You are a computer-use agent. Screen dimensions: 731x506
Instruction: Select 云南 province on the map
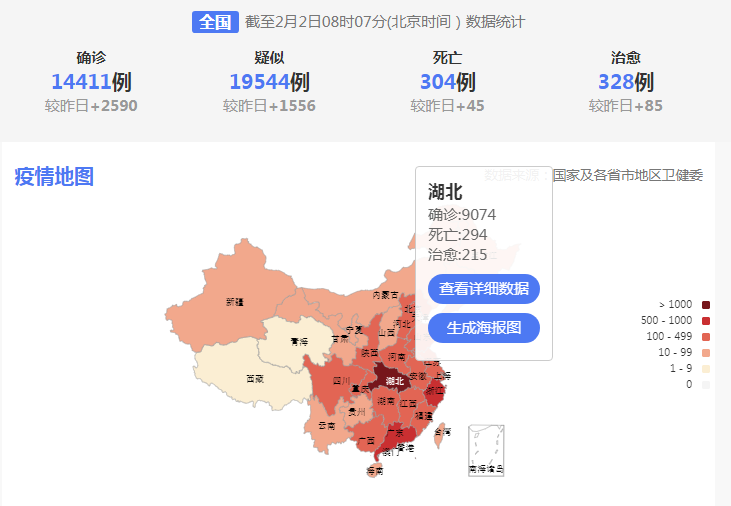pos(326,425)
